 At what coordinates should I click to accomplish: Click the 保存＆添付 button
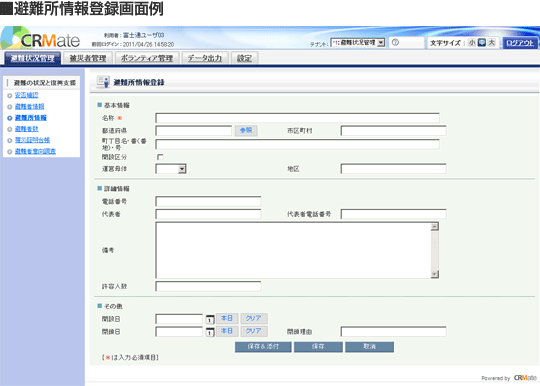coord(263,347)
